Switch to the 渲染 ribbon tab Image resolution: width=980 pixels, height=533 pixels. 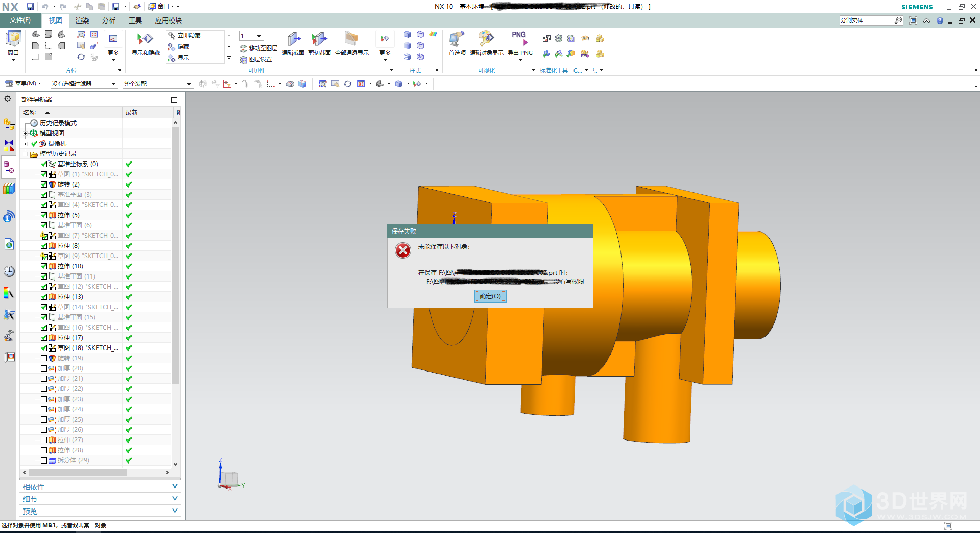click(x=82, y=20)
